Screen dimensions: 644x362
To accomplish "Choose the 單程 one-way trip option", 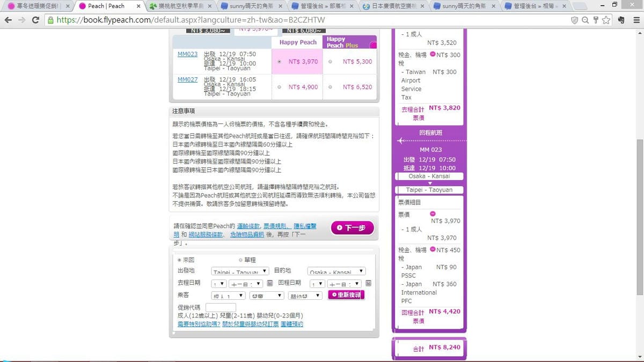I will pos(240,260).
